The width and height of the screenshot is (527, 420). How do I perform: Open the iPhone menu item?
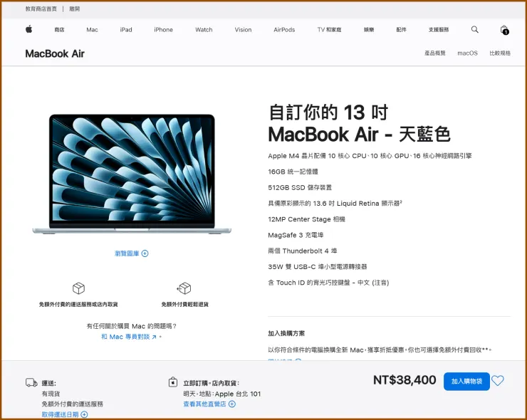coord(163,30)
